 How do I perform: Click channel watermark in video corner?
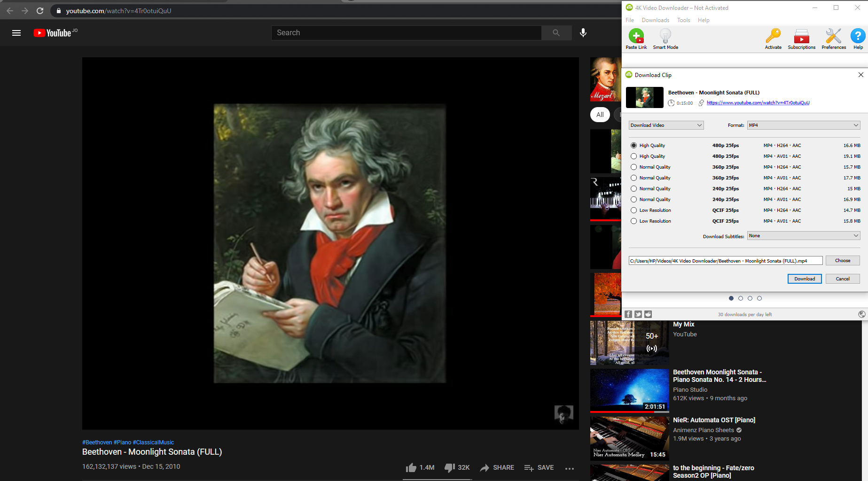563,414
